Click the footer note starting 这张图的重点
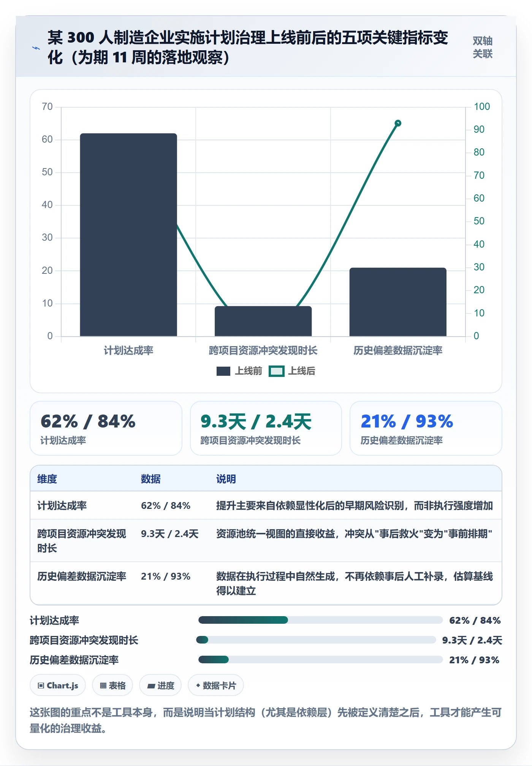The width and height of the screenshot is (532, 766). pyautogui.click(x=266, y=720)
